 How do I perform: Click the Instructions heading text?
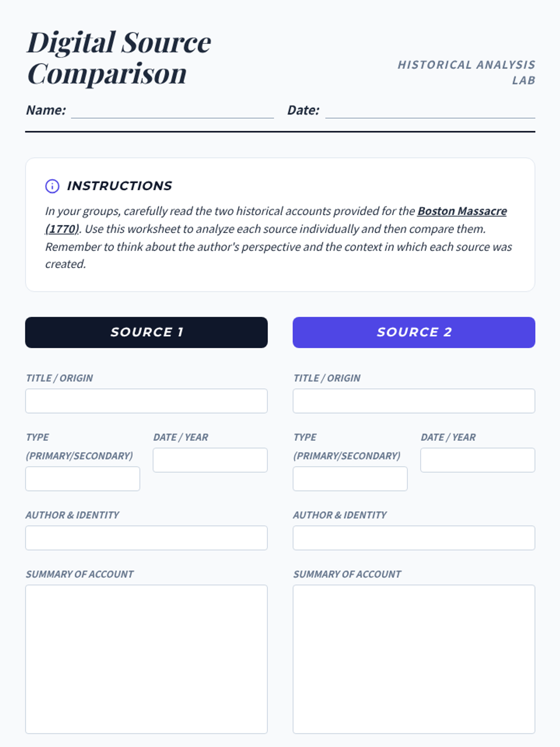tap(119, 186)
